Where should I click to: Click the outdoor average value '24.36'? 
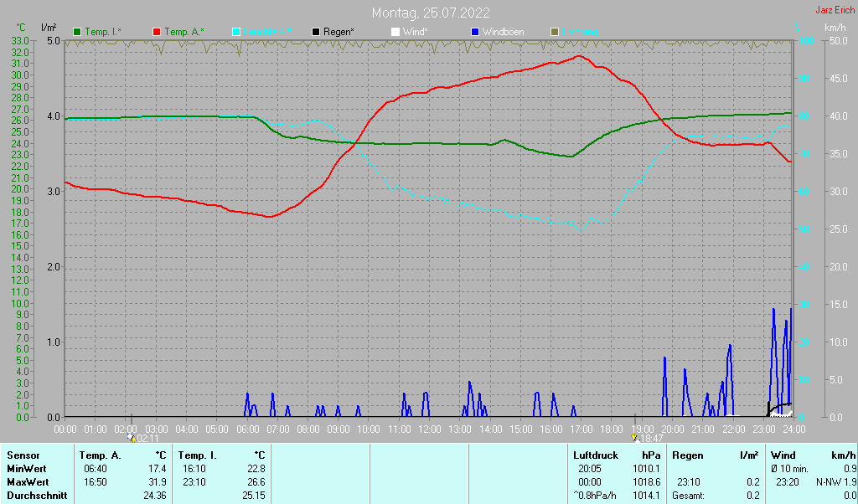(155, 496)
